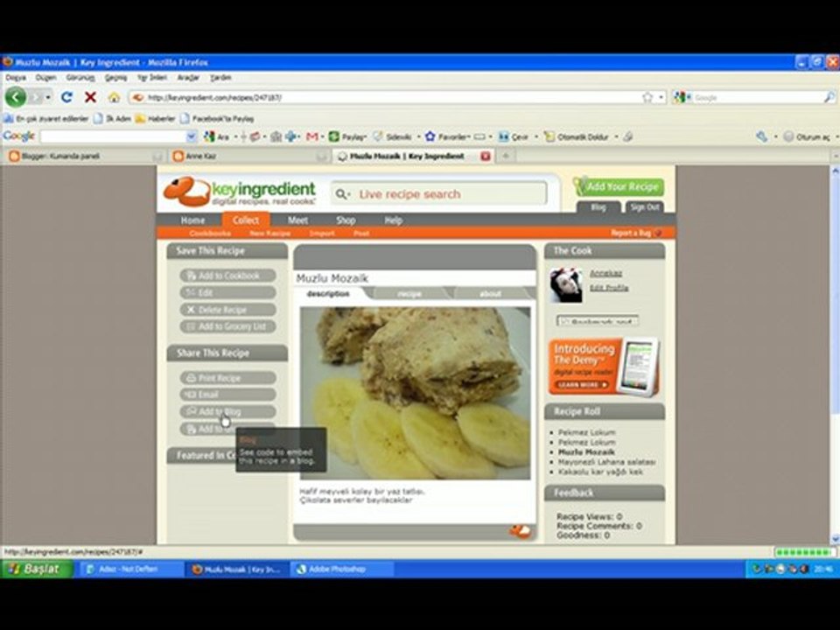Click the Add to Grocery List button

pyautogui.click(x=228, y=326)
